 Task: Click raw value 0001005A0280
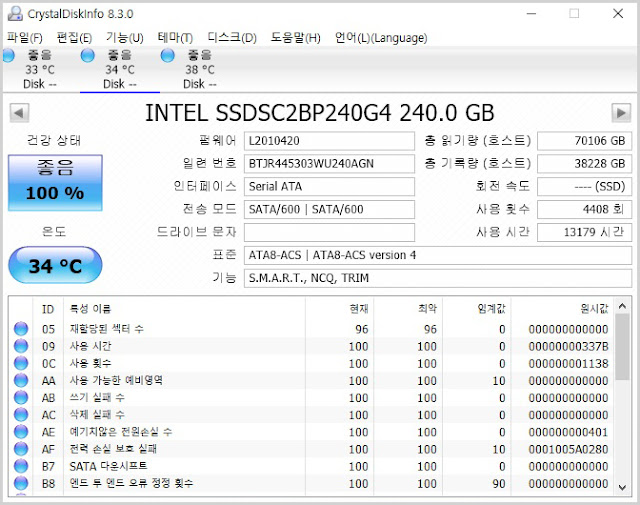pyautogui.click(x=568, y=449)
